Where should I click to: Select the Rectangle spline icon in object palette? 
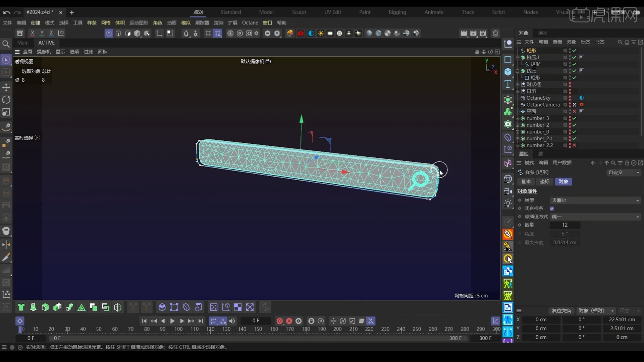click(x=508, y=60)
